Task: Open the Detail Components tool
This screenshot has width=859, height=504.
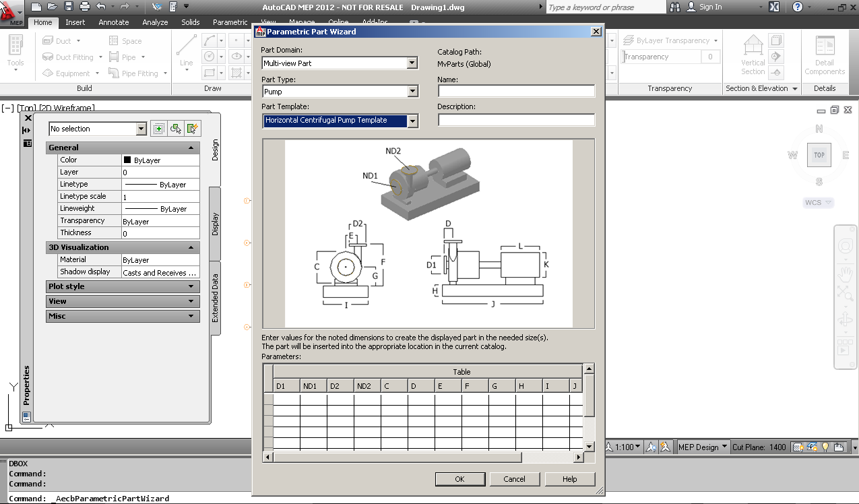Action: click(825, 55)
